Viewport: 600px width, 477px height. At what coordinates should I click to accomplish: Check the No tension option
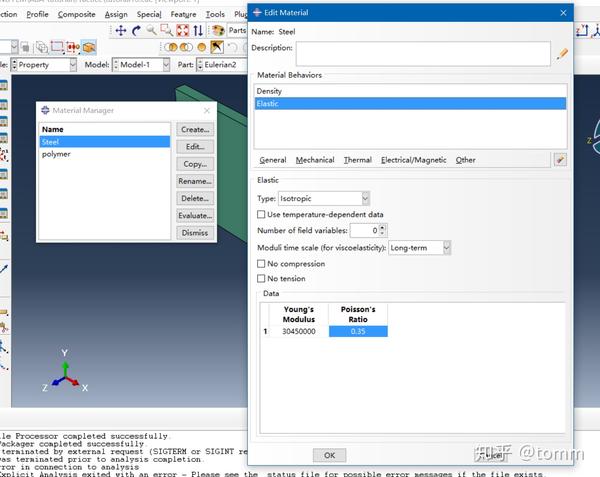click(x=261, y=278)
